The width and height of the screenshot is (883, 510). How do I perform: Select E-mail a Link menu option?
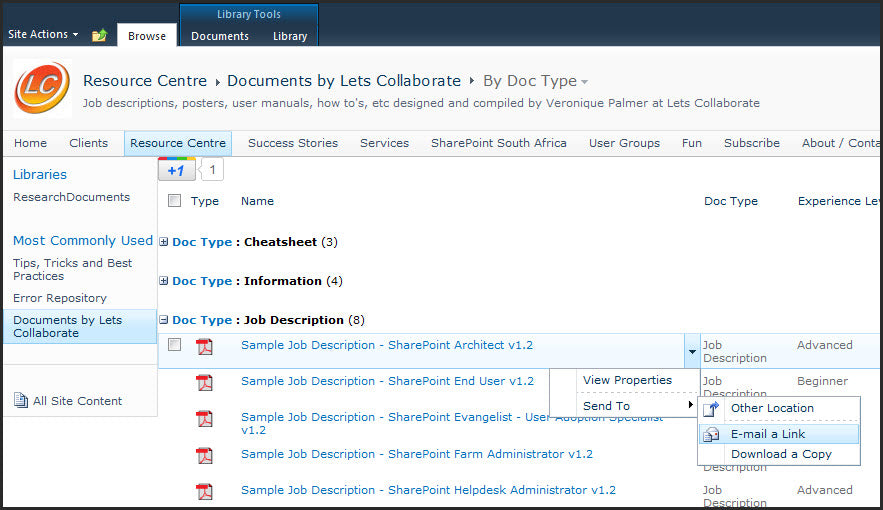(x=767, y=434)
